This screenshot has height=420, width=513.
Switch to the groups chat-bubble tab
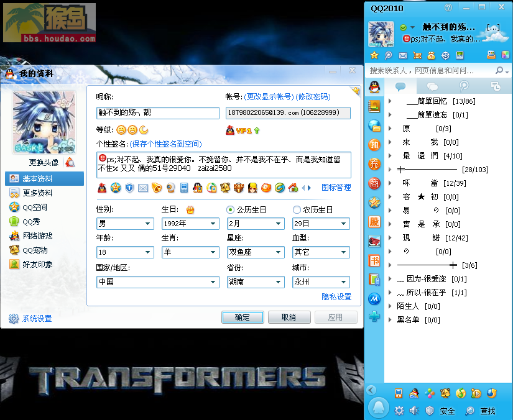pyautogui.click(x=432, y=86)
